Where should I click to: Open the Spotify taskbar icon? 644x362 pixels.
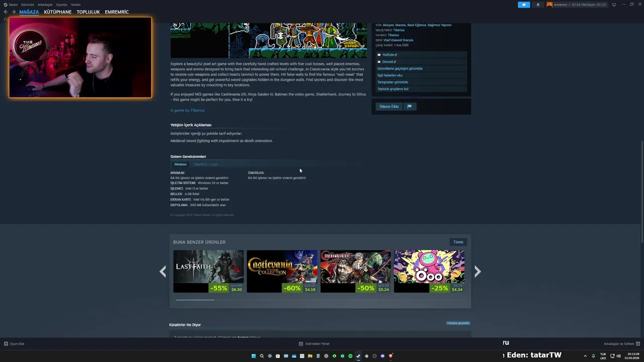[350, 356]
